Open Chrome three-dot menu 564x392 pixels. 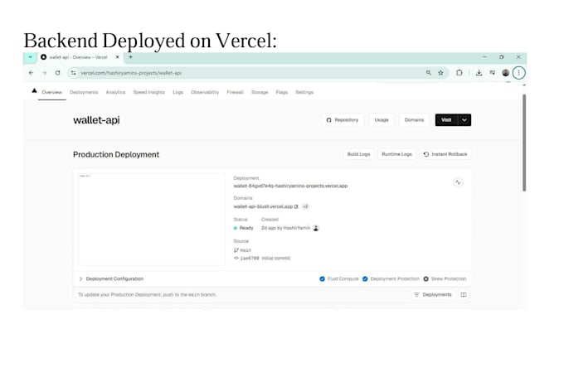[x=518, y=73]
